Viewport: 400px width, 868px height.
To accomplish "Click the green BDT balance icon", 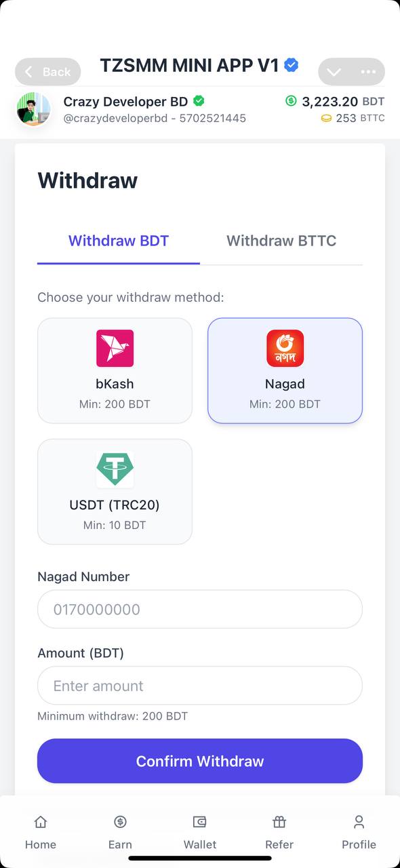I will 290,101.
